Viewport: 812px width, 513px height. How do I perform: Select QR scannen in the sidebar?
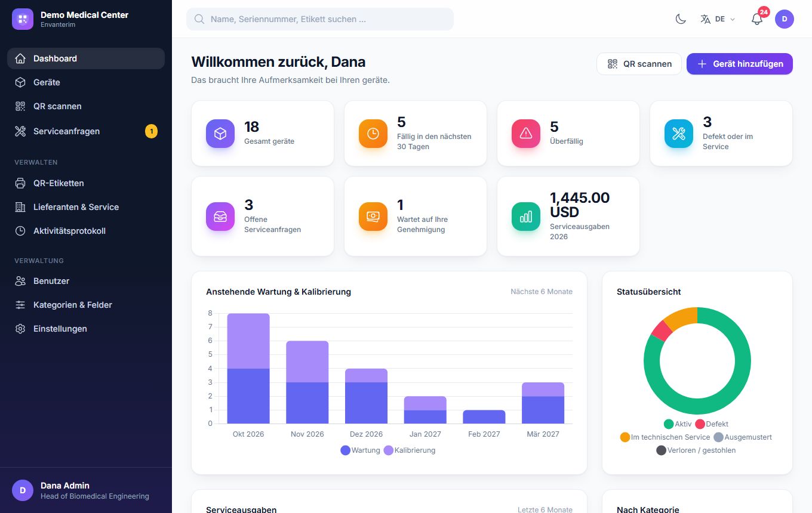pos(86,106)
